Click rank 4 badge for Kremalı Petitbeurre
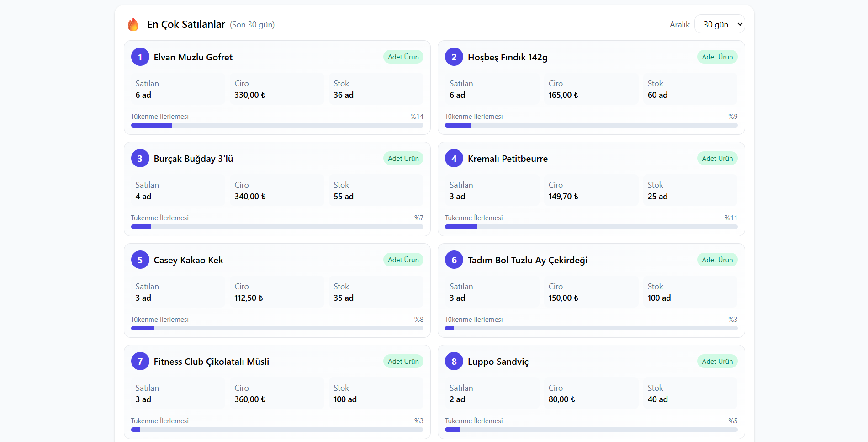The height and width of the screenshot is (442, 868). tap(454, 159)
